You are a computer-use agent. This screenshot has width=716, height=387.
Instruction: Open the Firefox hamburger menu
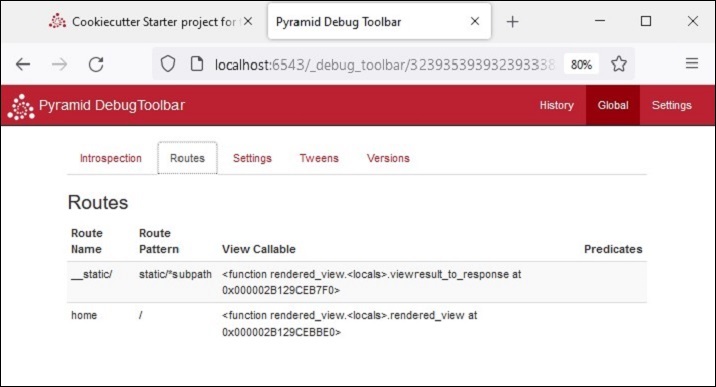click(692, 63)
